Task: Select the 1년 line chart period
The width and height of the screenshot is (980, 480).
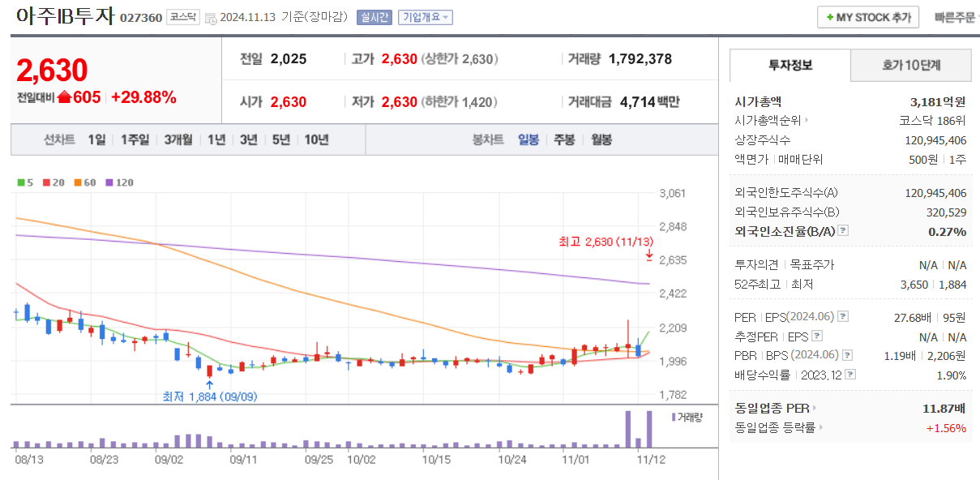Action: pos(216,140)
